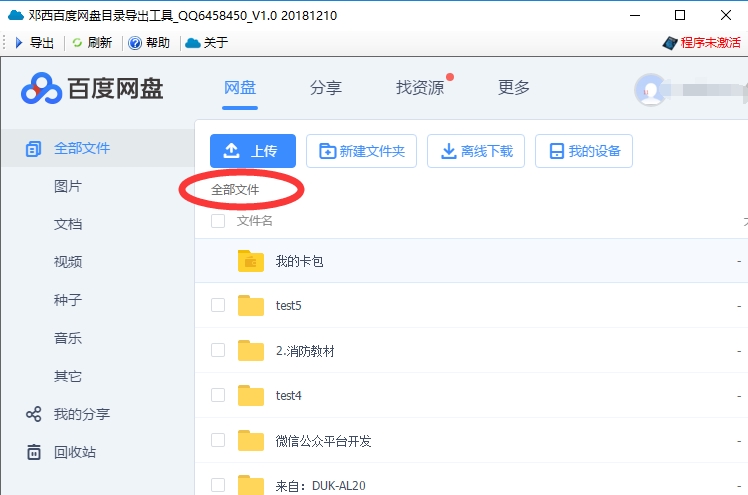The image size is (748, 495).
Task: Tick the checkbox for 2.消防教材
Action: [218, 350]
